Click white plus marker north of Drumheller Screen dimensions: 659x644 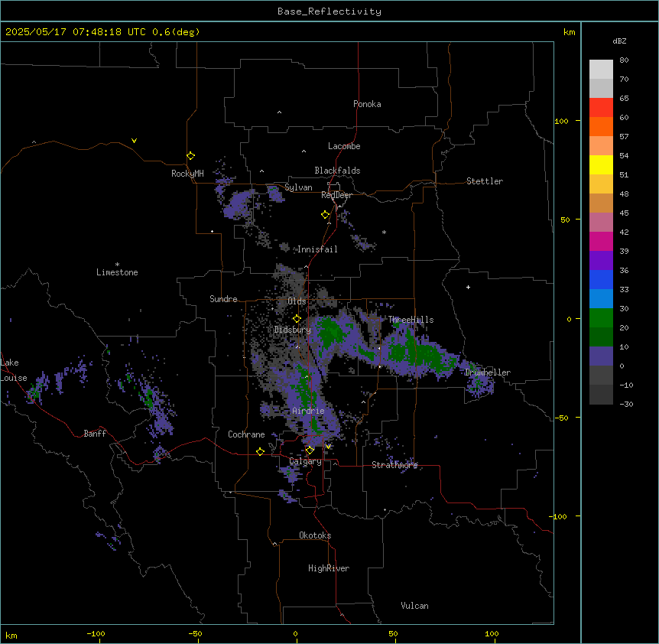point(468,287)
